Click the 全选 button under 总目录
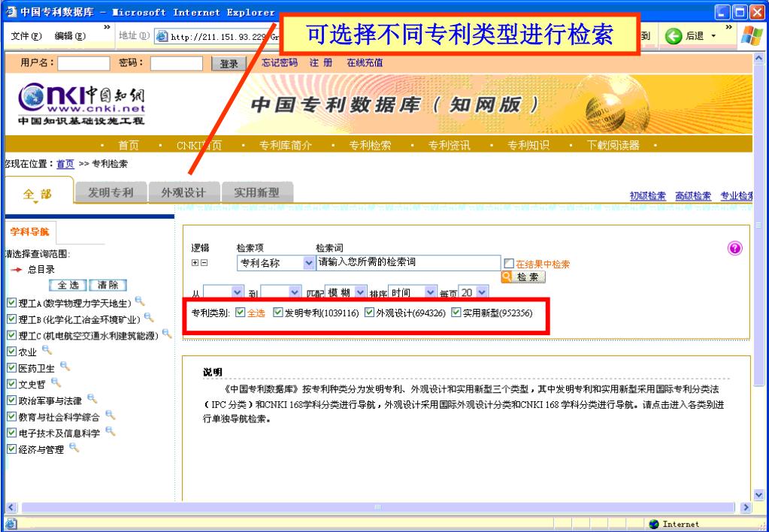Viewport: 769px width, 532px height. [x=68, y=286]
